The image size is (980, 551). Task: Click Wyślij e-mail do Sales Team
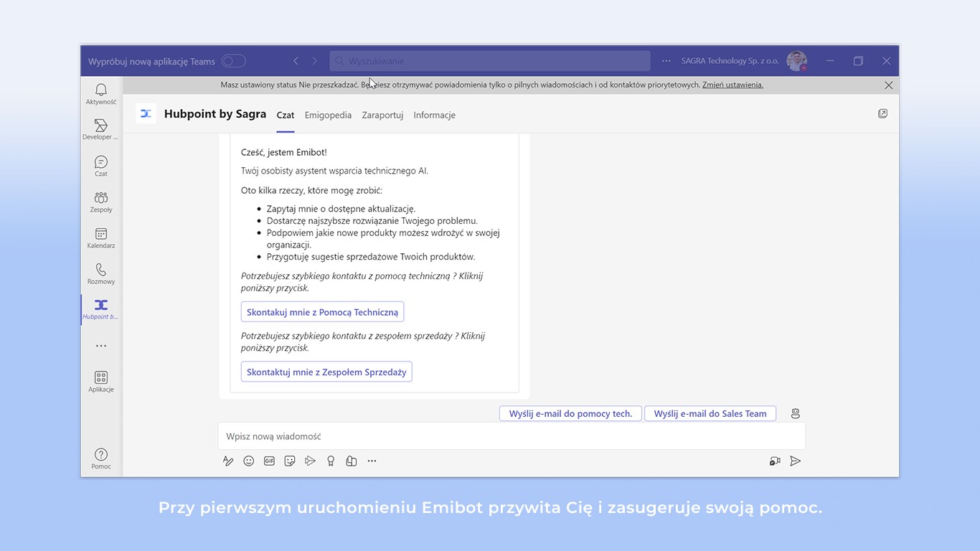710,413
